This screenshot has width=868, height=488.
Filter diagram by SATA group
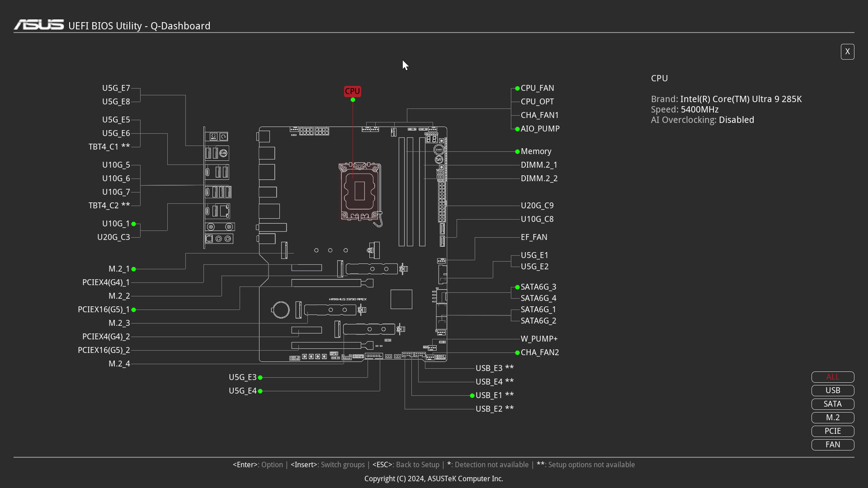coord(832,404)
